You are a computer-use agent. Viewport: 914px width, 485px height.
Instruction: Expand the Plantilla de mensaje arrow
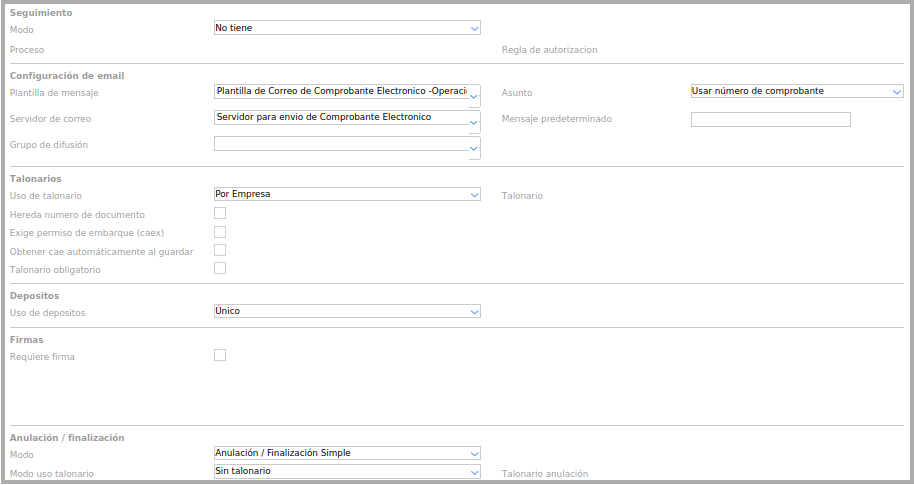coord(475,97)
